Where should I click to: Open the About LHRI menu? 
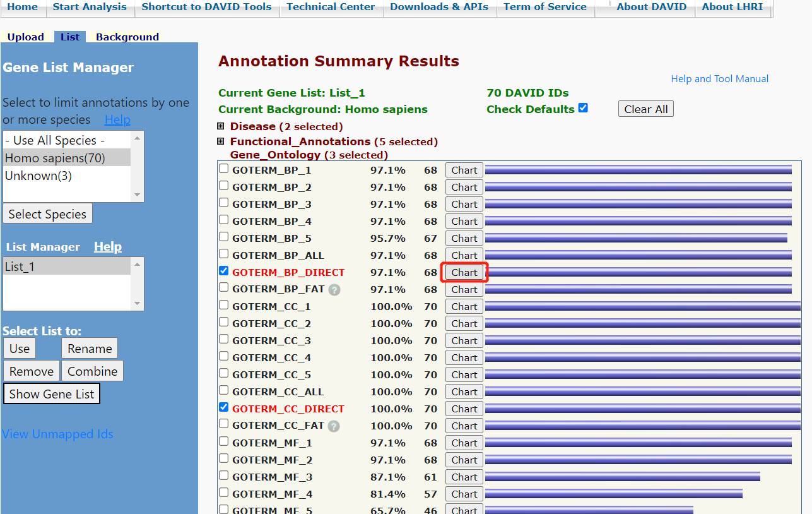point(732,7)
